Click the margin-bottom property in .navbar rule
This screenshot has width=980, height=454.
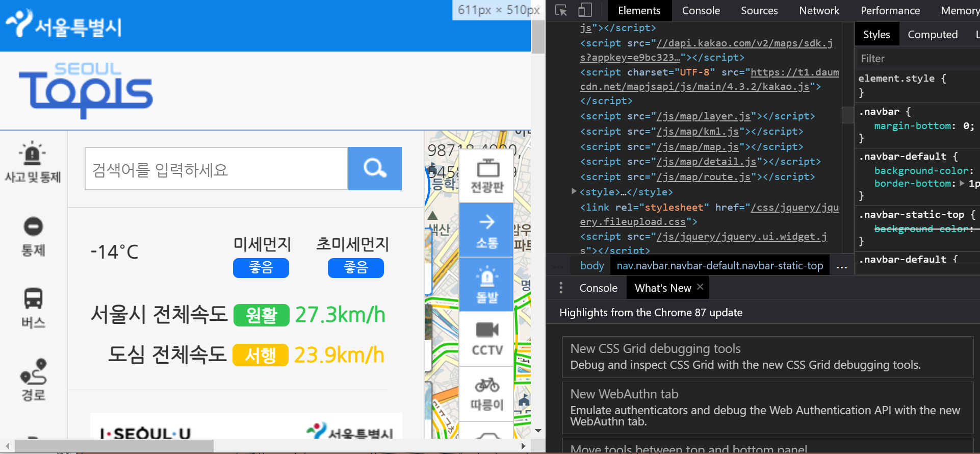click(x=913, y=126)
